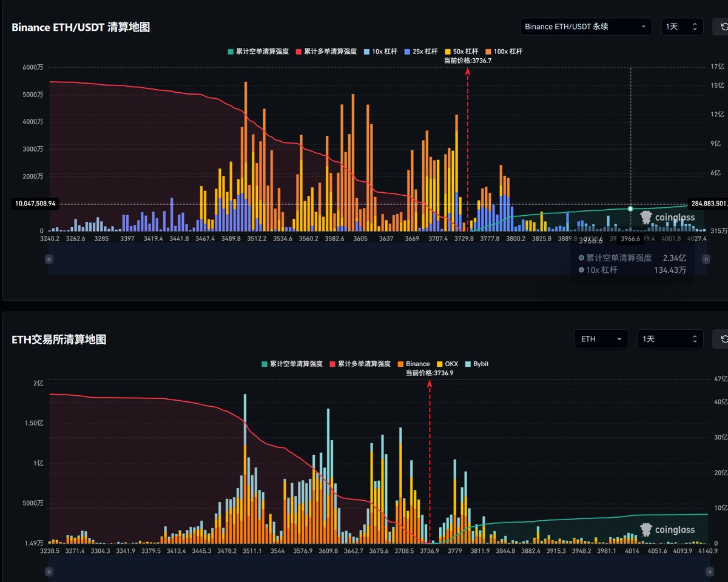
Task: Hide the 25x 杠杆 series via legend
Action: (x=420, y=52)
